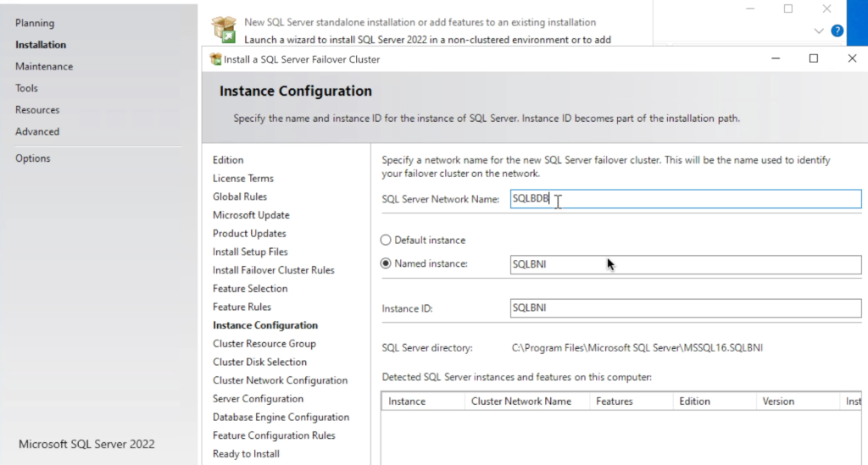Open the Resources section in the sidebar

37,109
